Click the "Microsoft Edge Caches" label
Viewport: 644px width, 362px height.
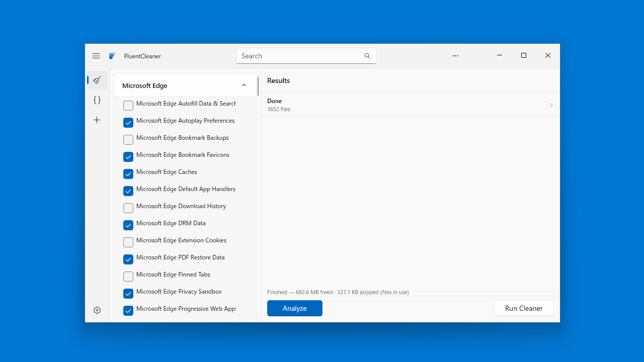(x=167, y=172)
